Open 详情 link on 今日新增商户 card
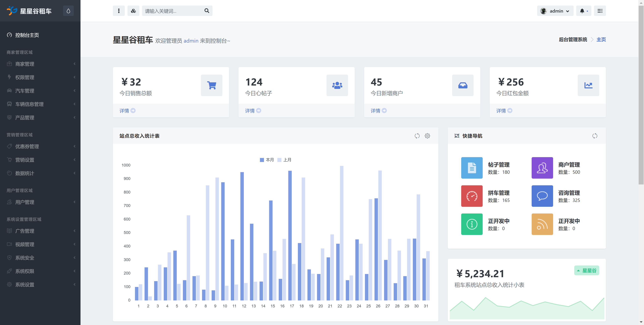The height and width of the screenshot is (325, 644). pyautogui.click(x=379, y=111)
